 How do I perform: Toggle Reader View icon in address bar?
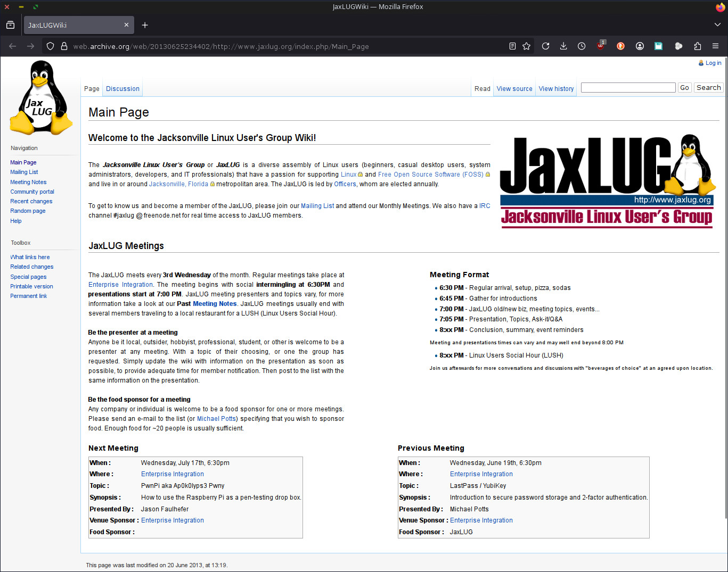click(x=512, y=46)
